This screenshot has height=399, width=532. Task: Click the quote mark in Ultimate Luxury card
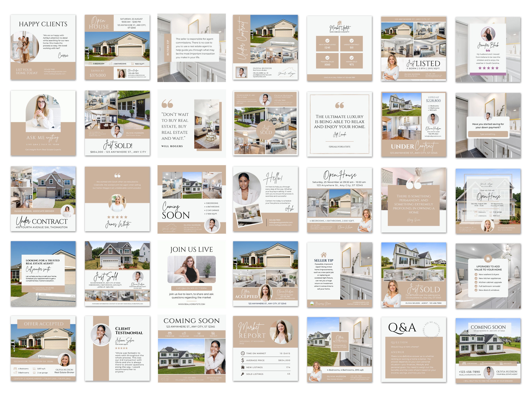339,105
